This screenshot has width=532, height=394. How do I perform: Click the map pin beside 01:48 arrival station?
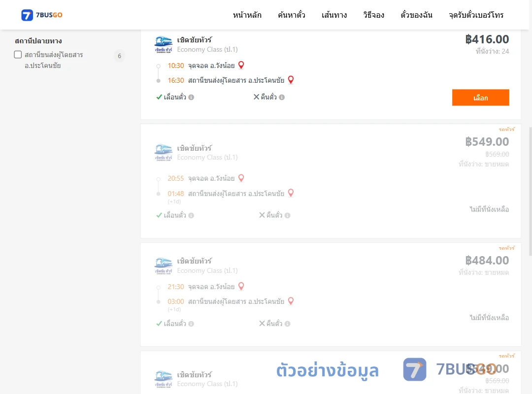291,193
